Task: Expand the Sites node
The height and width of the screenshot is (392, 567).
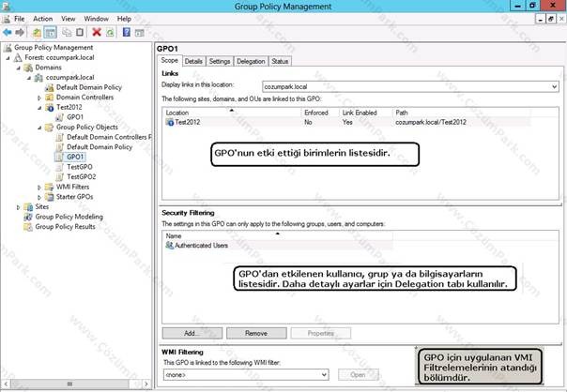Action: (x=19, y=207)
